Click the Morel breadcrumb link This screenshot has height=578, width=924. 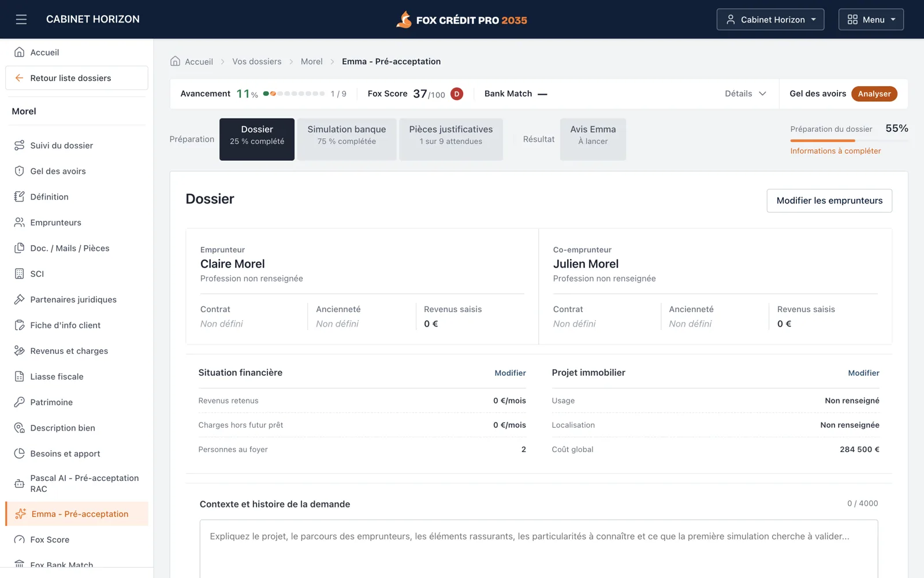coord(312,61)
